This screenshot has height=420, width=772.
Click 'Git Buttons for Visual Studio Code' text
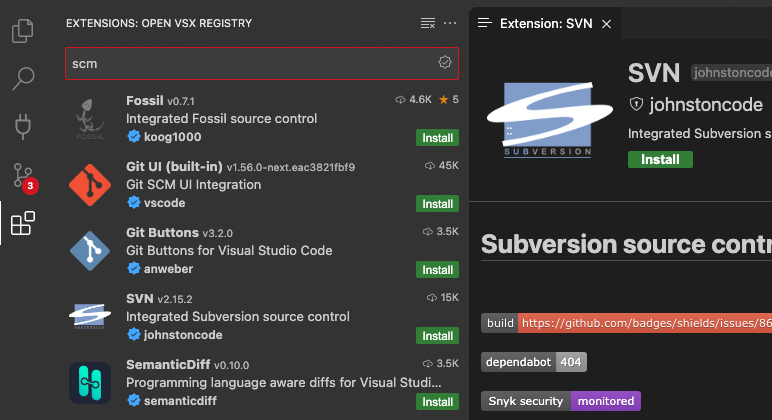pos(229,251)
